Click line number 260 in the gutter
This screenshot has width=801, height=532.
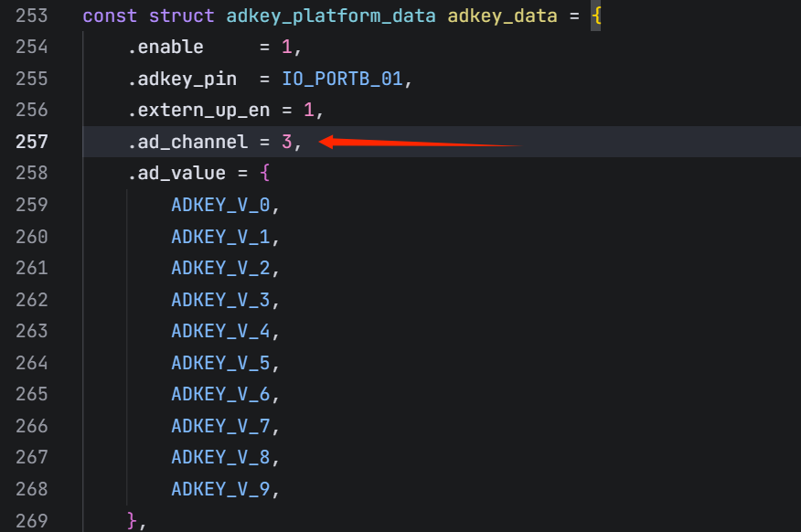pyautogui.click(x=32, y=237)
